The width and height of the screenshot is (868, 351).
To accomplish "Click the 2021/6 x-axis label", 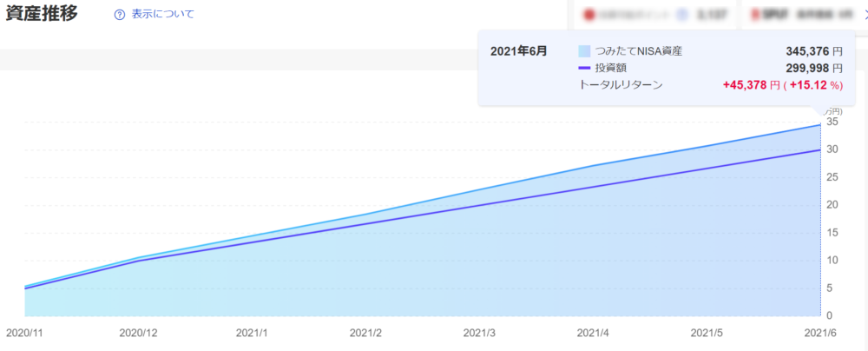I will [820, 333].
